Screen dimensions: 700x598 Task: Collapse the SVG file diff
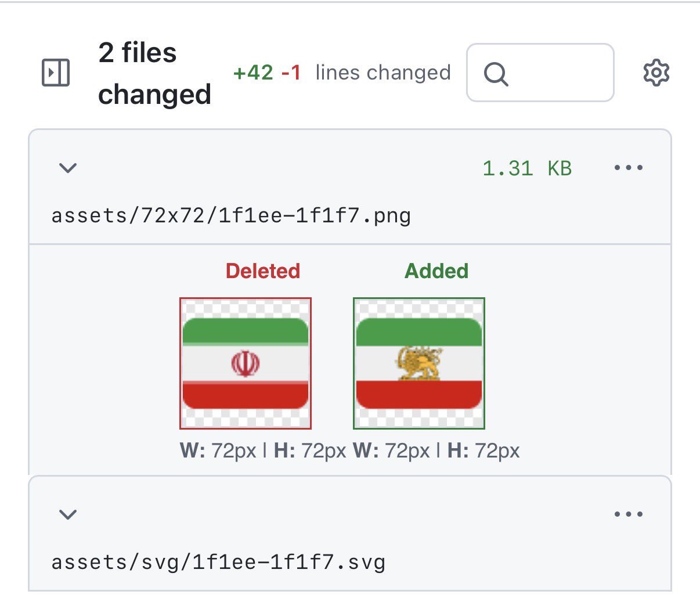68,514
